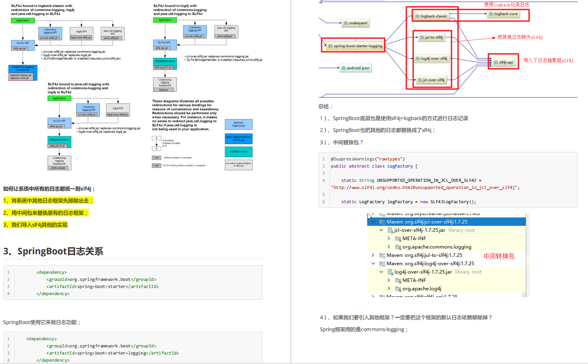Click the folder icon of META-INF under log4j-over-slf4j jar

point(398,280)
